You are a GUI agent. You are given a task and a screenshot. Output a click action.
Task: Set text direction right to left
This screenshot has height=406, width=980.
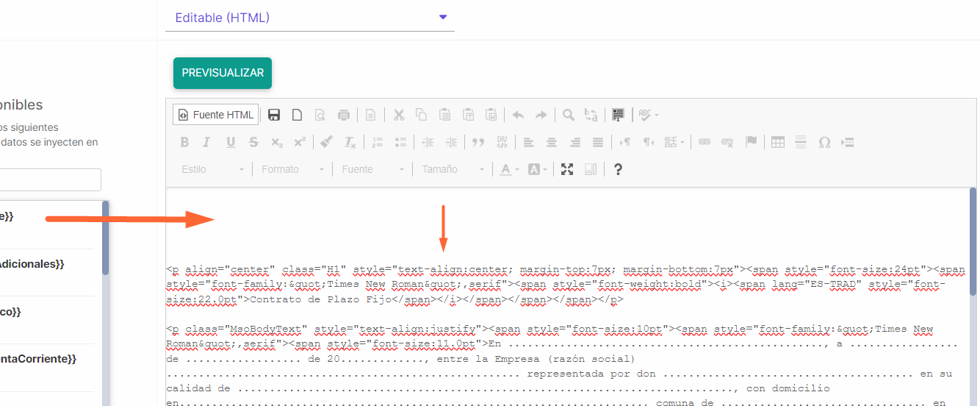tap(649, 142)
